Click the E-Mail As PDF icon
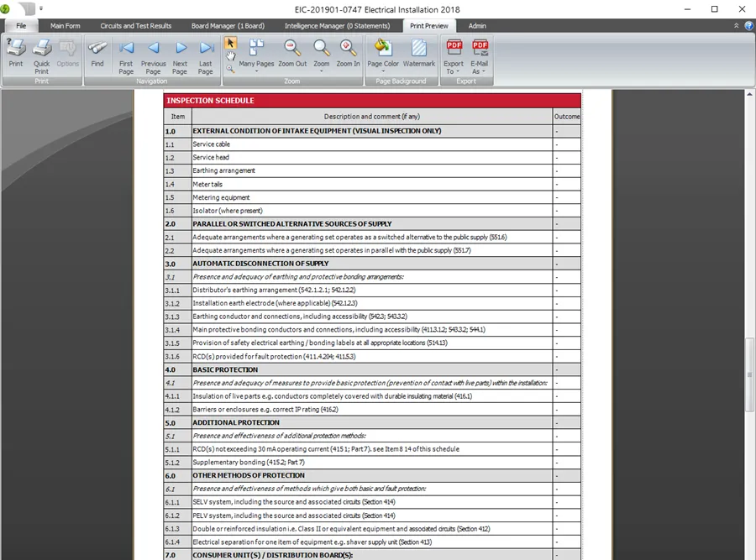This screenshot has height=560, width=756. [x=479, y=52]
